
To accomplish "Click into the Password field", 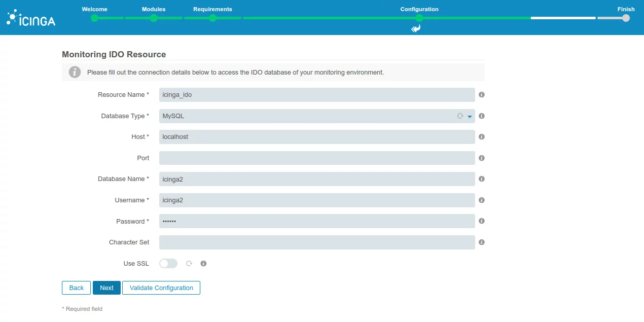I will (317, 221).
